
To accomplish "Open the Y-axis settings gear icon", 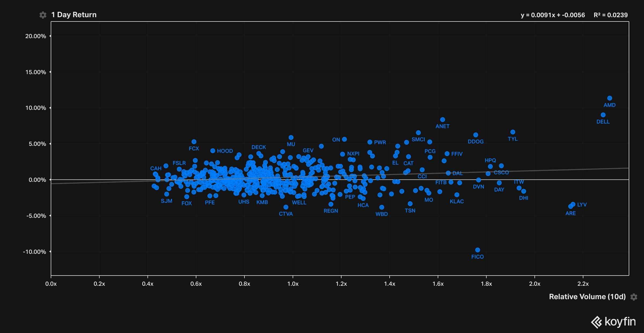I will (x=43, y=15).
